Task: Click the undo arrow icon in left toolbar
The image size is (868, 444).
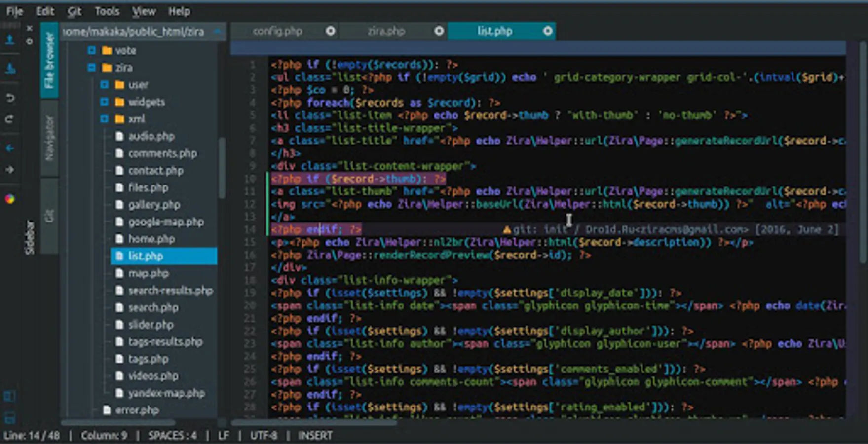Action: (x=10, y=98)
